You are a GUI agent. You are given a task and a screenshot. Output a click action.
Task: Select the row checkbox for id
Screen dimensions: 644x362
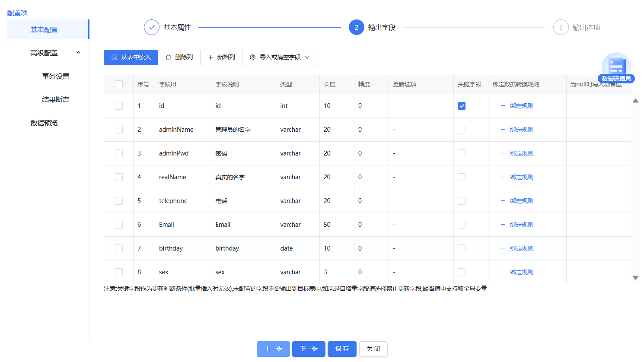tap(119, 106)
